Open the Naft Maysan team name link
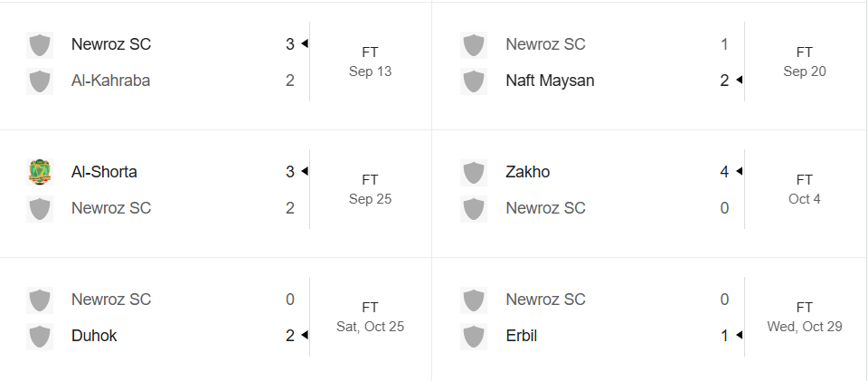 pos(551,81)
